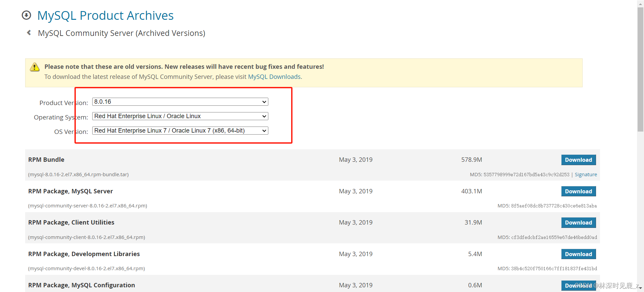Select filename mysql-community-server-8.0.16-2.el7.x86_64.rpm text
The image size is (644, 292).
(x=88, y=206)
